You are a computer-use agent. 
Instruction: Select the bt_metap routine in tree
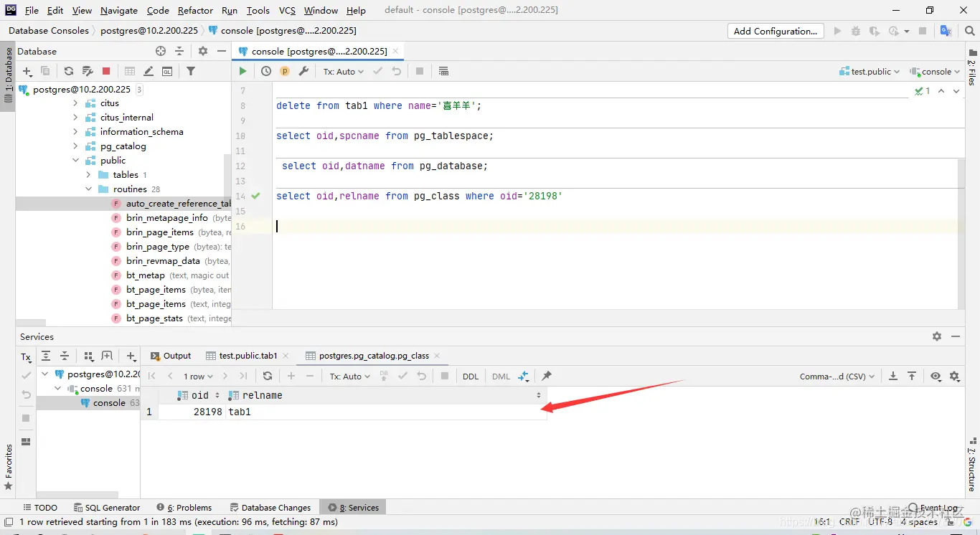click(146, 275)
